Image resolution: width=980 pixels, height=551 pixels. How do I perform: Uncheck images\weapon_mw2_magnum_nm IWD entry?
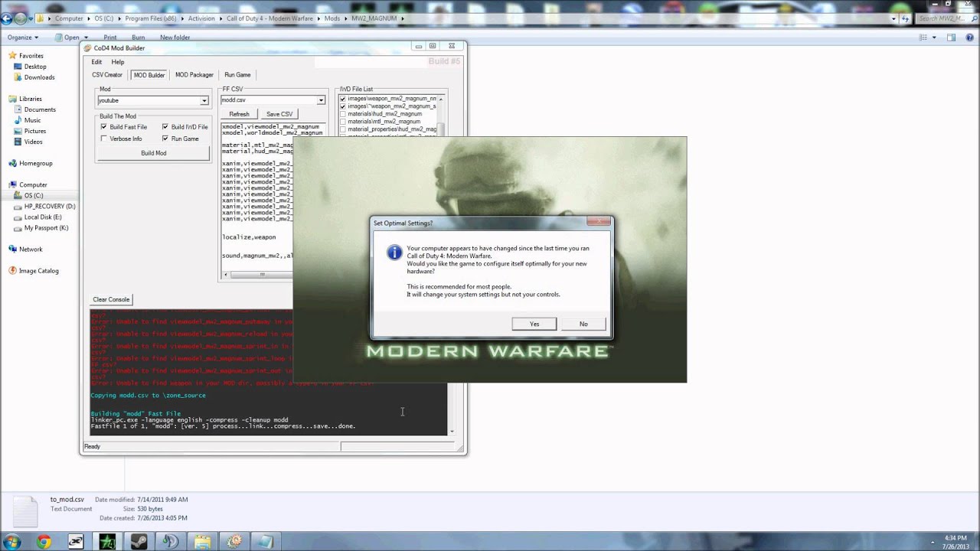coord(343,99)
